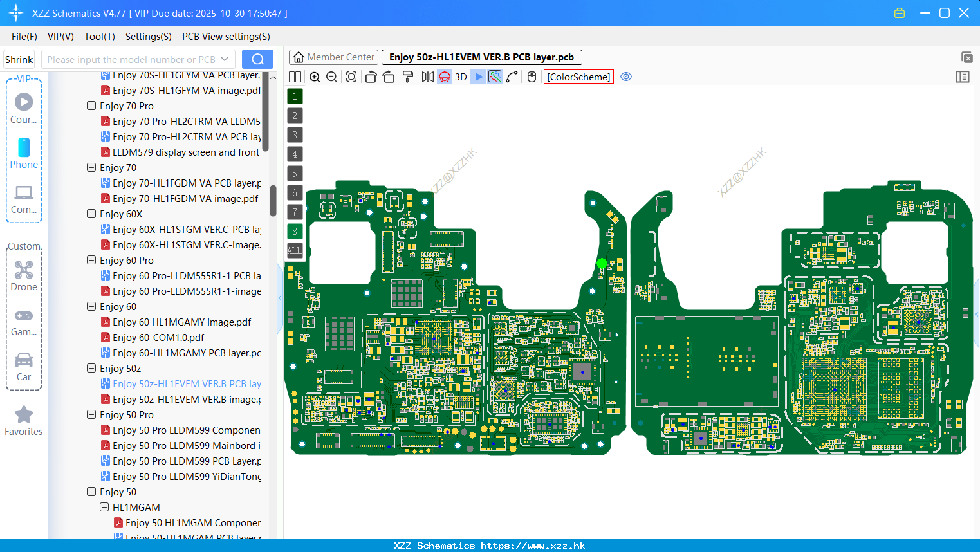Click the Shrink button
This screenshot has height=552, width=980.
[x=19, y=59]
